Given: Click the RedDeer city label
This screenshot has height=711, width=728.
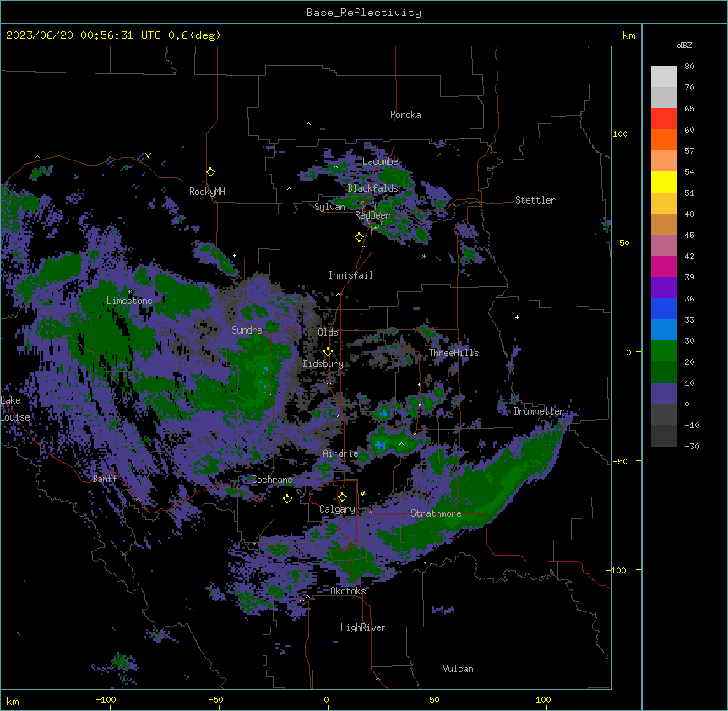Looking at the screenshot, I should point(372,215).
